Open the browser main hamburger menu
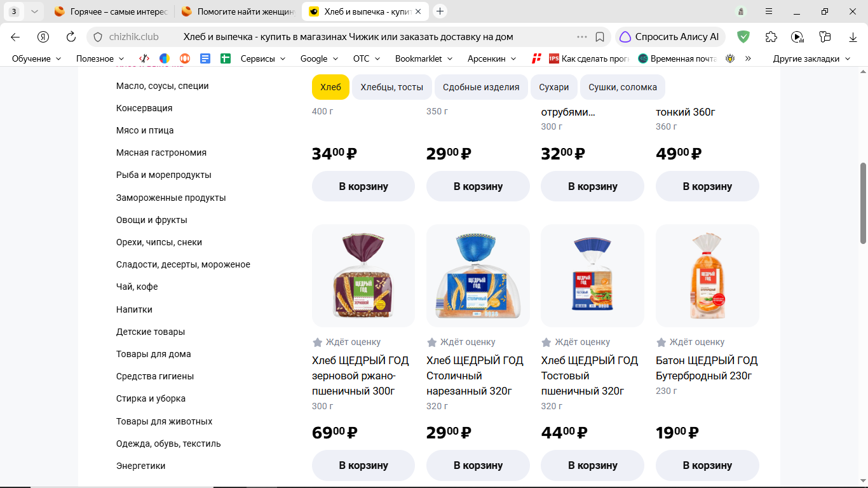 [x=769, y=11]
